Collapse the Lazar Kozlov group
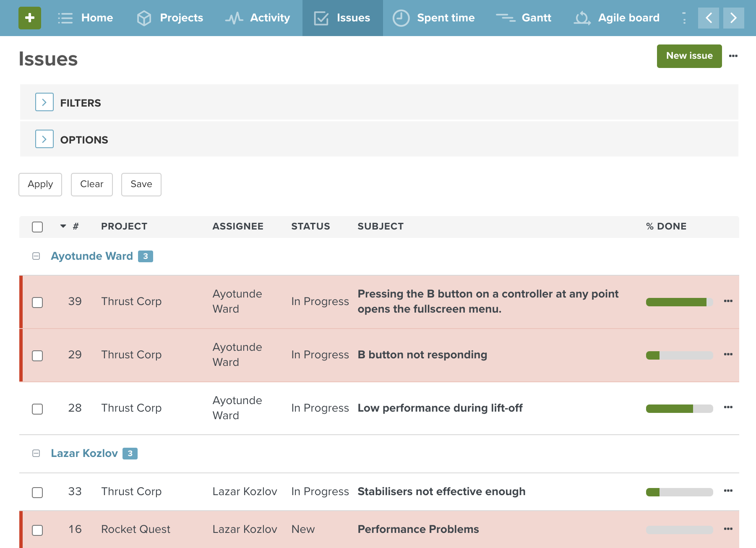The height and width of the screenshot is (548, 756). pos(36,453)
